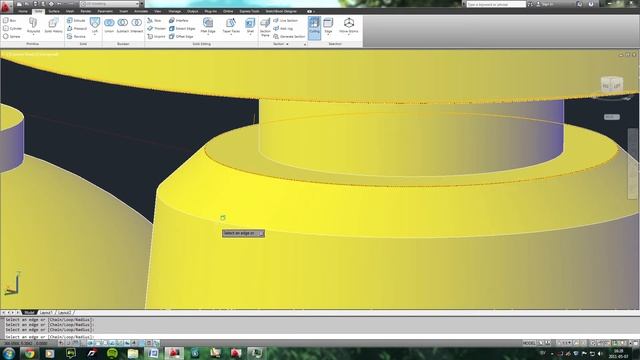
Task: Click the ViewCube in the viewport corner
Action: pos(611,84)
